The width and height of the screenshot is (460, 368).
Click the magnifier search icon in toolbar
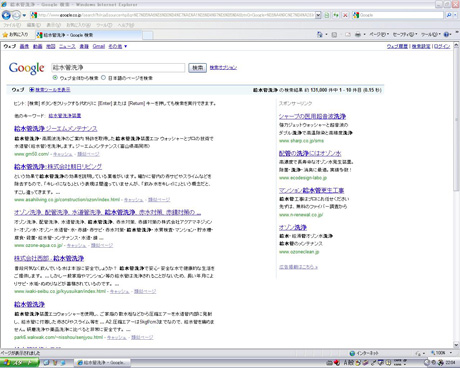(449, 15)
